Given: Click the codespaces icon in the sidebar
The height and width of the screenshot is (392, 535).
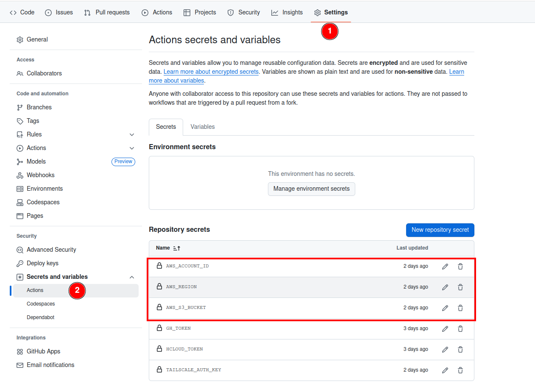Looking at the screenshot, I should click(20, 203).
